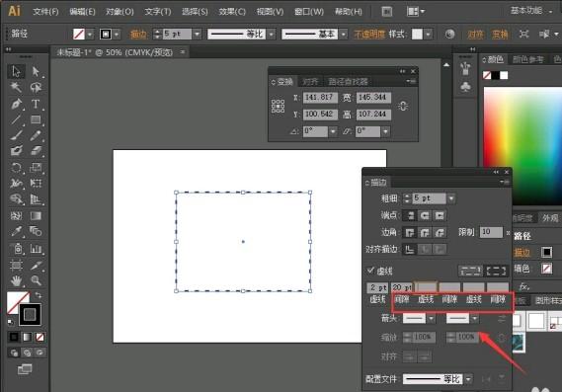Viewport: 562px width, 392px height.
Task: Select the Line Segment tool
Action: click(x=16, y=119)
